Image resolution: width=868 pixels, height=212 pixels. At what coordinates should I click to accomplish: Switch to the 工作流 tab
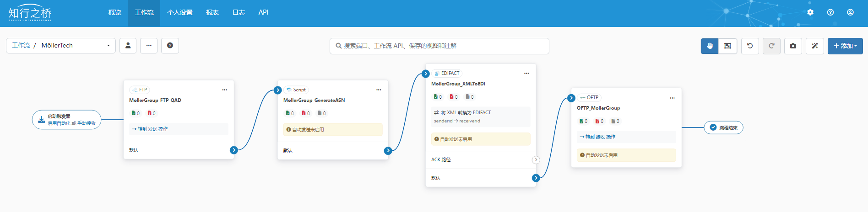point(144,13)
